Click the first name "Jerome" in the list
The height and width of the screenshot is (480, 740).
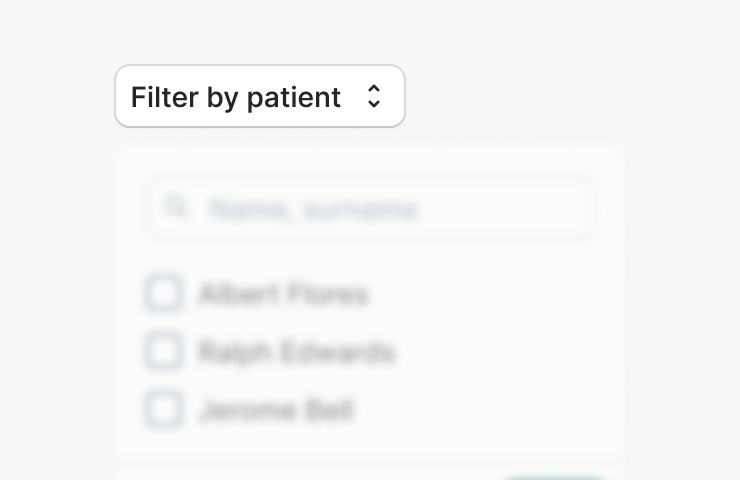coord(247,410)
